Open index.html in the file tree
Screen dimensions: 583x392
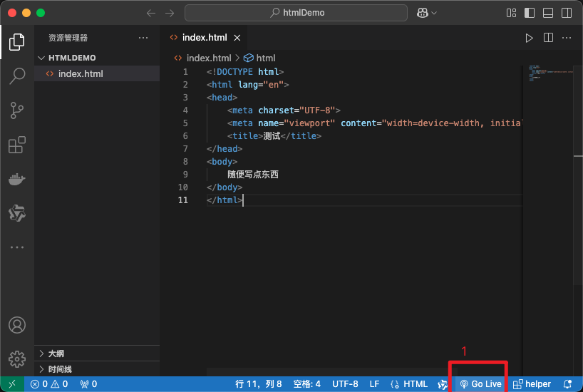click(80, 73)
